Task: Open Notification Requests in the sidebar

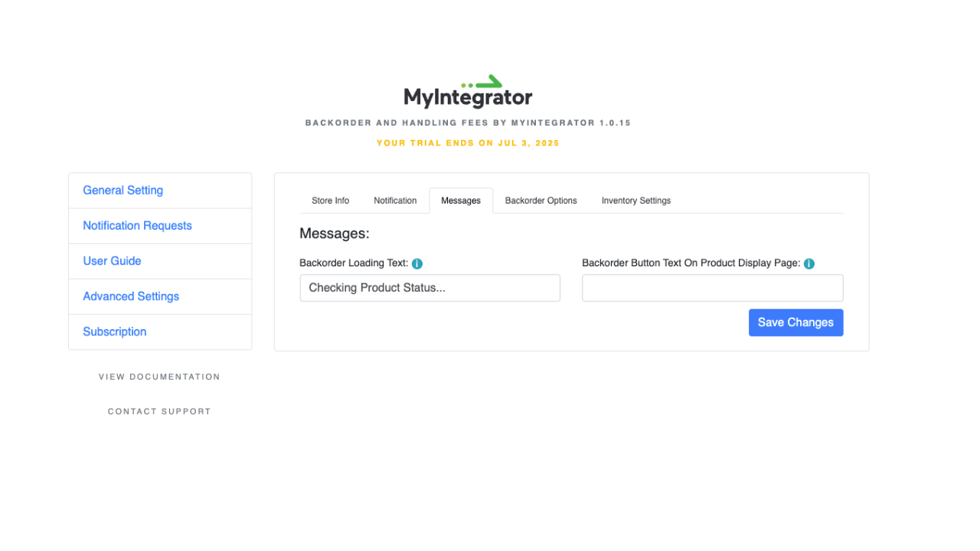Action: [160, 226]
